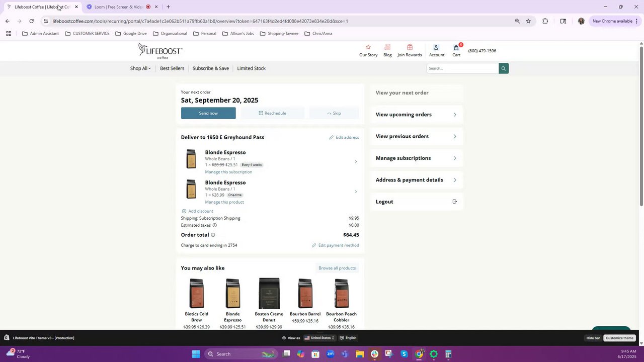Click Edit payment method link
The image size is (644, 362).
tap(335, 245)
